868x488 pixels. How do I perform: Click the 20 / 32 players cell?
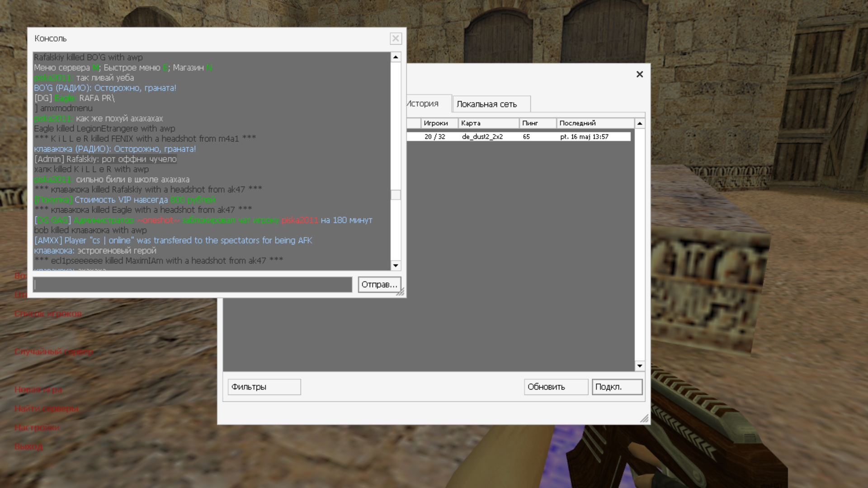coord(435,136)
